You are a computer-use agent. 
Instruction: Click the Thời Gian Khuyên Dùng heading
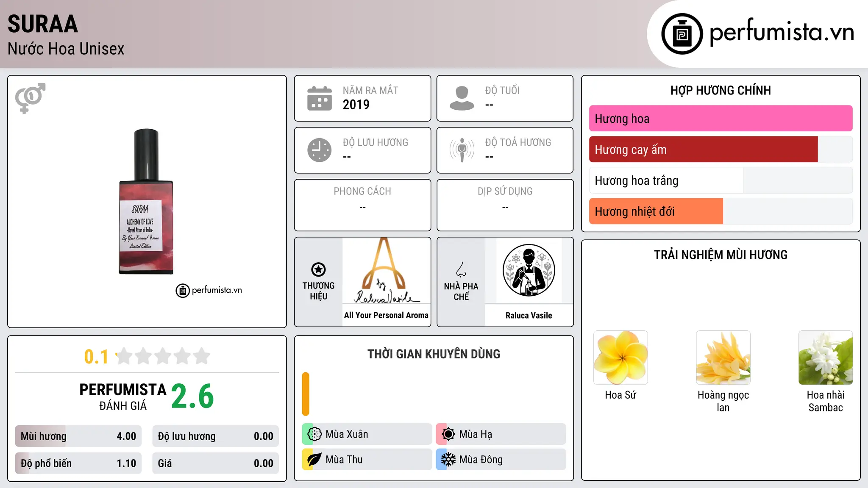[434, 354]
